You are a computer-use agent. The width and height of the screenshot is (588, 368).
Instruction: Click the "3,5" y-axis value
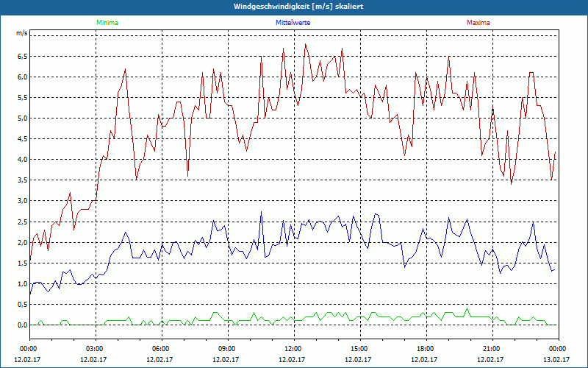point(23,180)
